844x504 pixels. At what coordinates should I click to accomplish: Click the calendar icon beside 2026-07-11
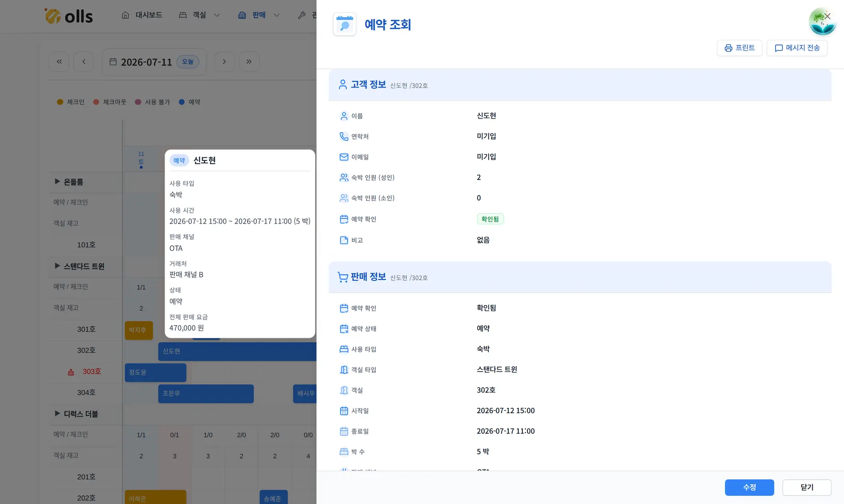point(113,61)
